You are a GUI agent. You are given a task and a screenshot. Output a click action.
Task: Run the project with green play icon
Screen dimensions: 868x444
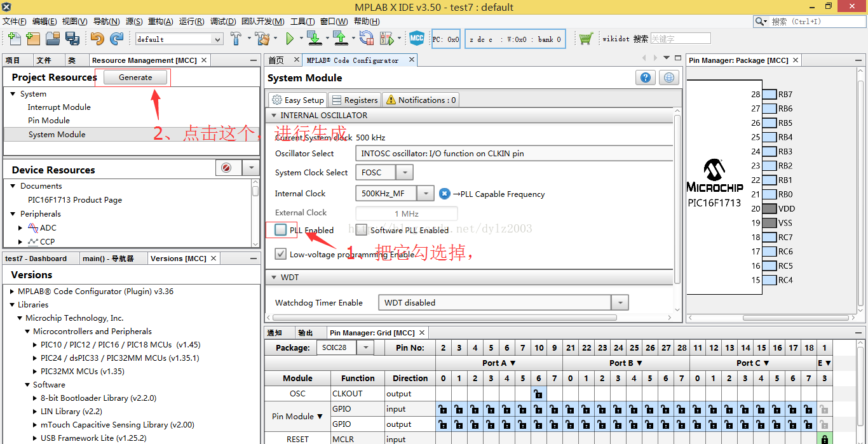290,39
